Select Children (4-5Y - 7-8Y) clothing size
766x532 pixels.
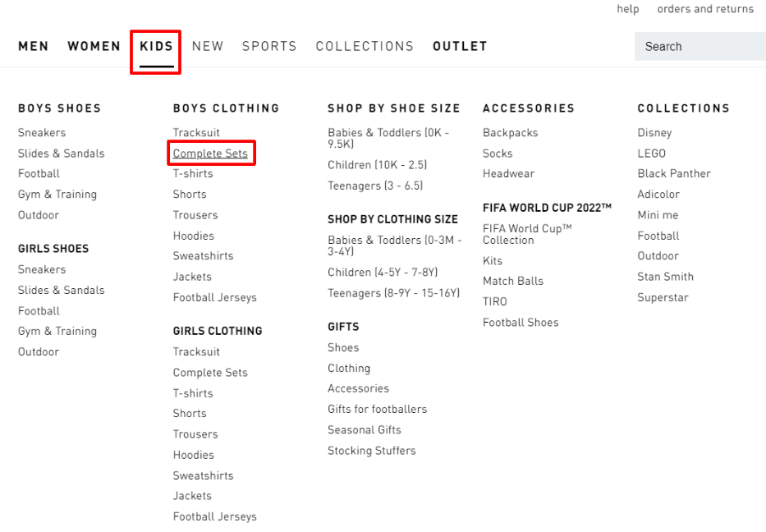tap(383, 273)
